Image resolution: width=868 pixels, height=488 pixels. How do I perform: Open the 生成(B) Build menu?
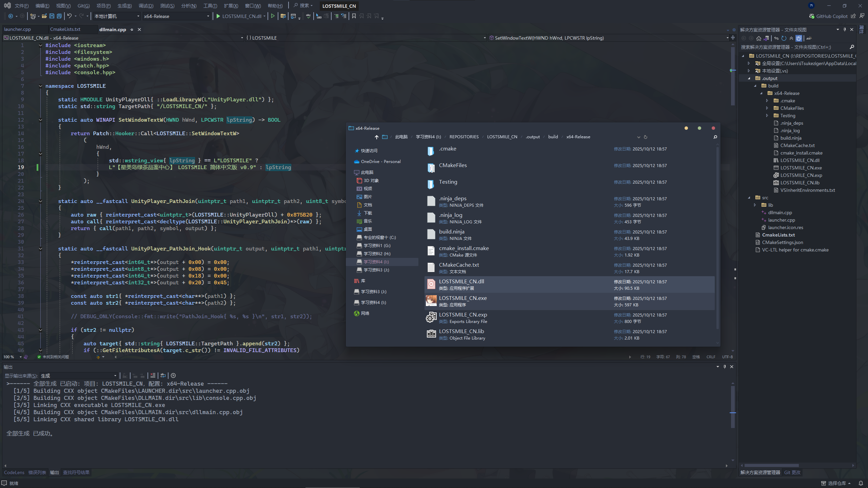pyautogui.click(x=124, y=6)
